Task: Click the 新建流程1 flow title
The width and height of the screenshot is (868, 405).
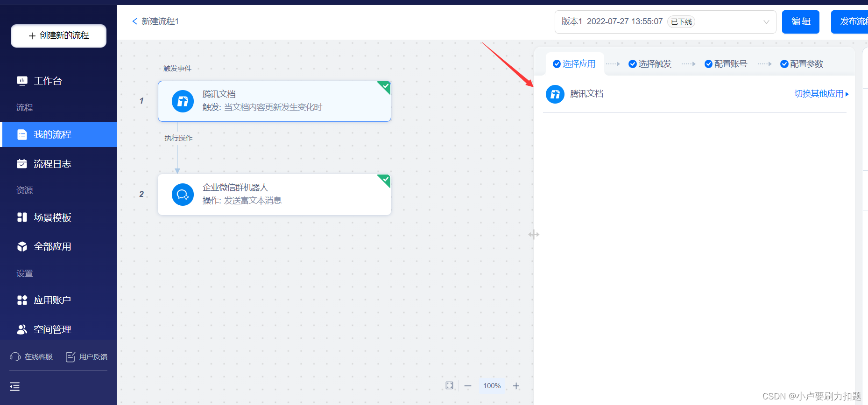Action: (x=160, y=21)
